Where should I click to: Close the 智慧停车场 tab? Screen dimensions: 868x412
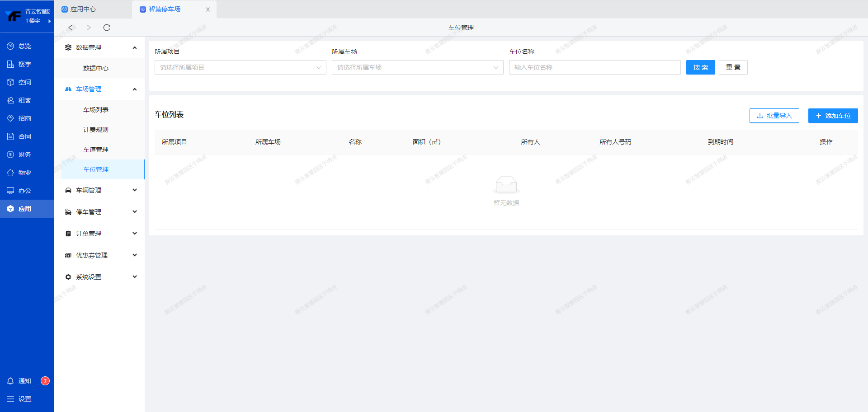click(208, 9)
